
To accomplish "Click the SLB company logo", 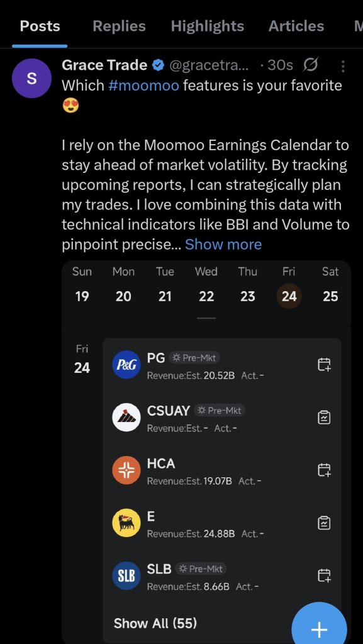I will tap(126, 576).
